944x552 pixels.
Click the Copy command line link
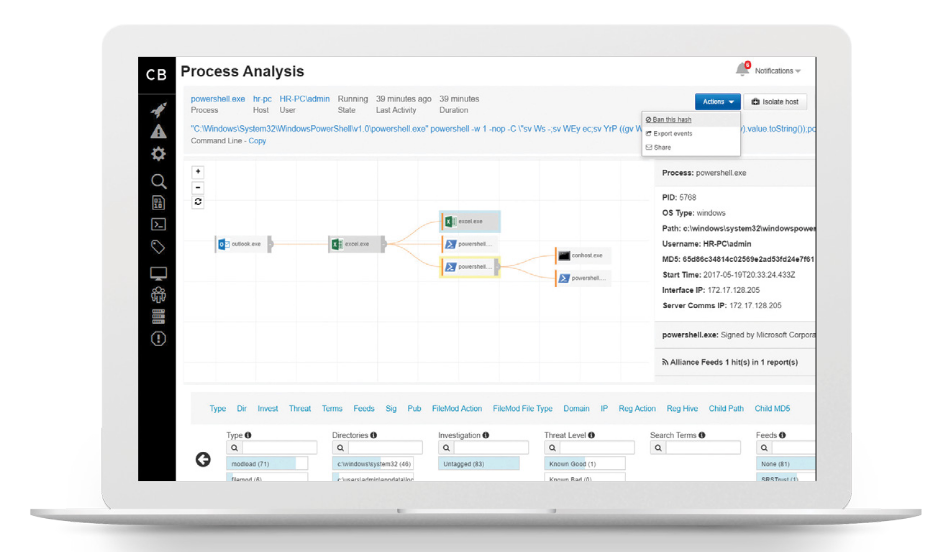257,141
